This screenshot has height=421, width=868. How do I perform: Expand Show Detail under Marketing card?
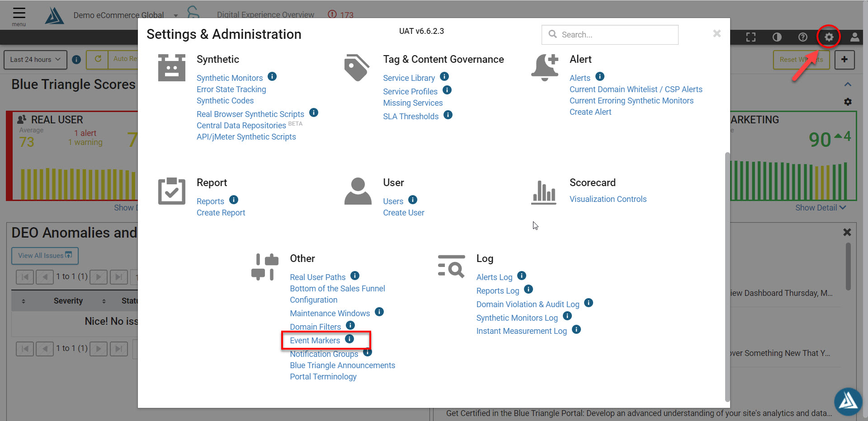coord(821,208)
